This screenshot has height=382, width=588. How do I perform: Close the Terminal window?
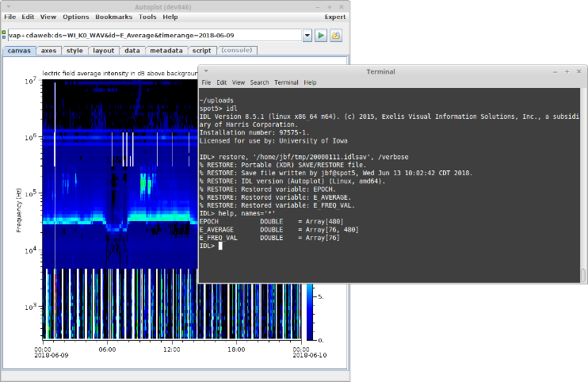578,71
